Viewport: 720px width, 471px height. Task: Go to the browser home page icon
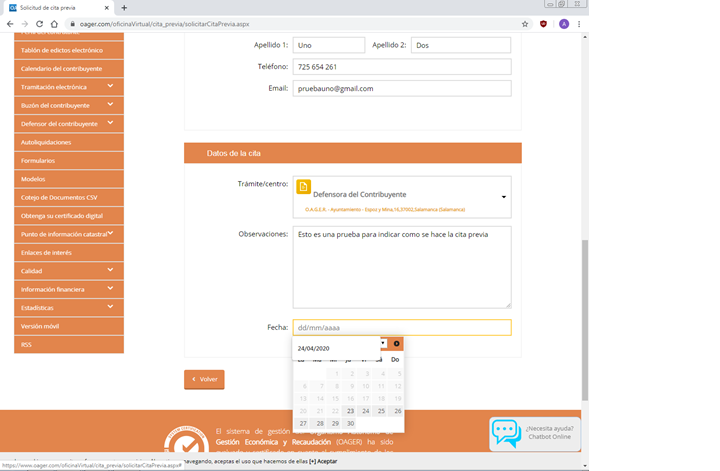[x=54, y=23]
